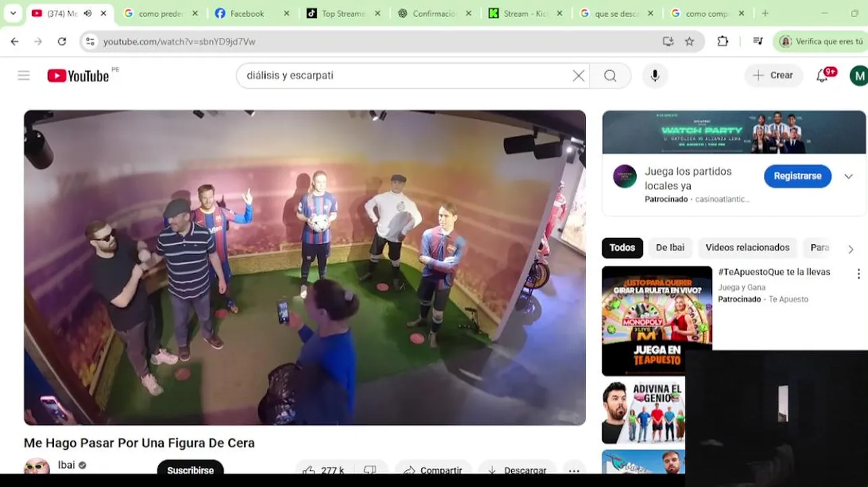Switch to the Facebook tab
This screenshot has height=487, width=868.
tap(247, 14)
